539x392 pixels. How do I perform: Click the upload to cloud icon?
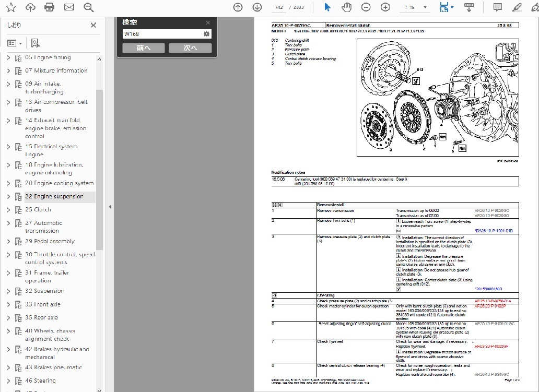[30, 7]
